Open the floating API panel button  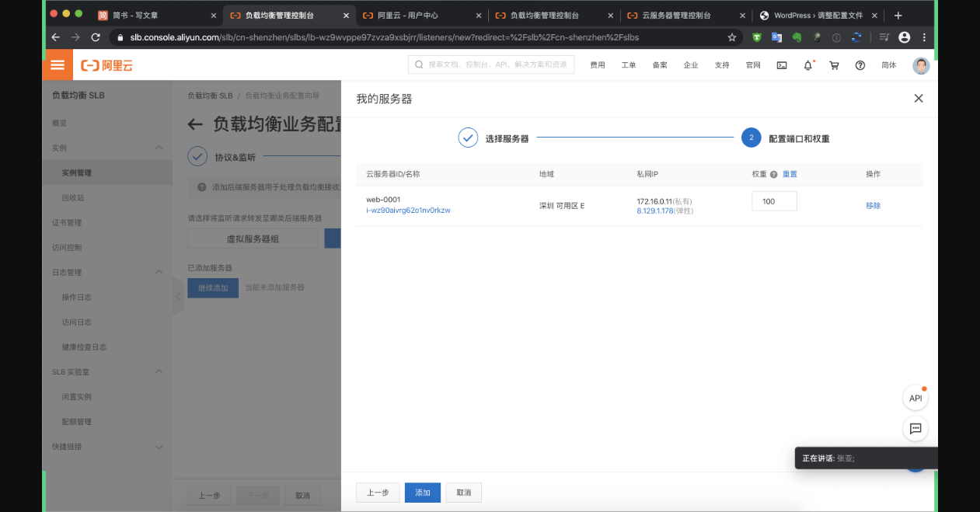(915, 397)
